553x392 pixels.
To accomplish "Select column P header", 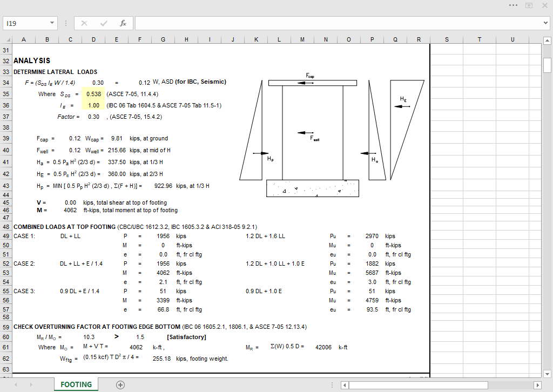I will (372, 39).
